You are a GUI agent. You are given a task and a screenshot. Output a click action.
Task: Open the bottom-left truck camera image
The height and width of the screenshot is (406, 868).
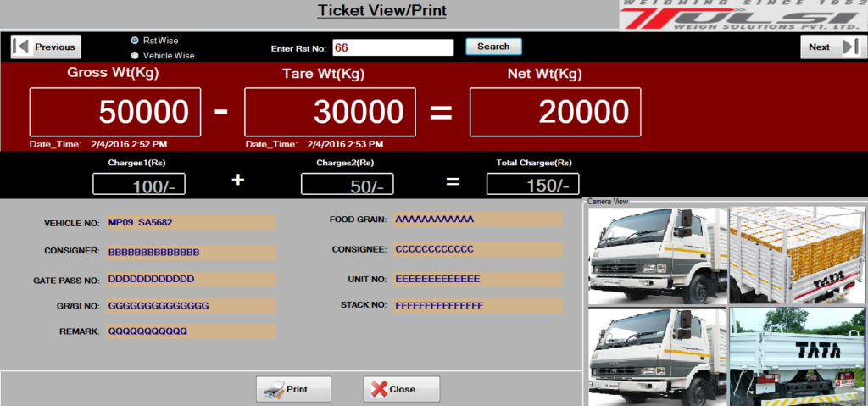[x=657, y=356]
